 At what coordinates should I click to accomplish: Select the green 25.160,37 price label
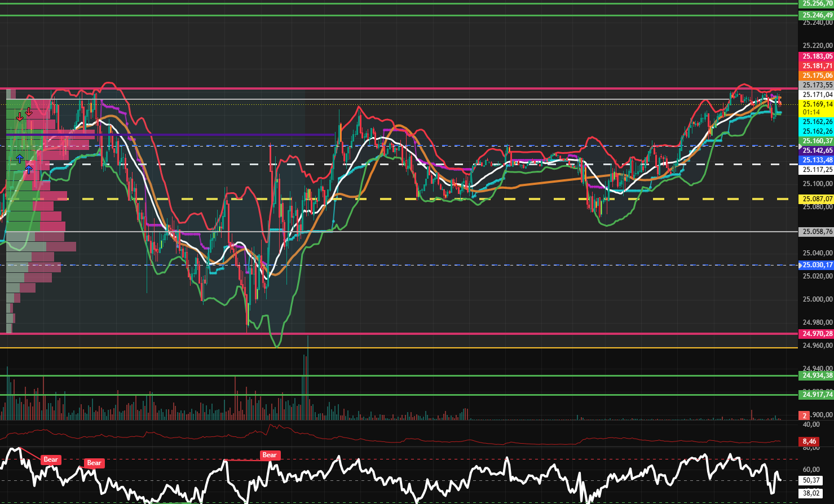coord(817,141)
